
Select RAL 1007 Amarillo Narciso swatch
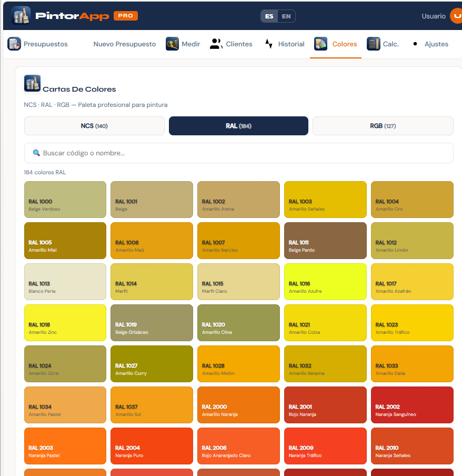click(238, 241)
